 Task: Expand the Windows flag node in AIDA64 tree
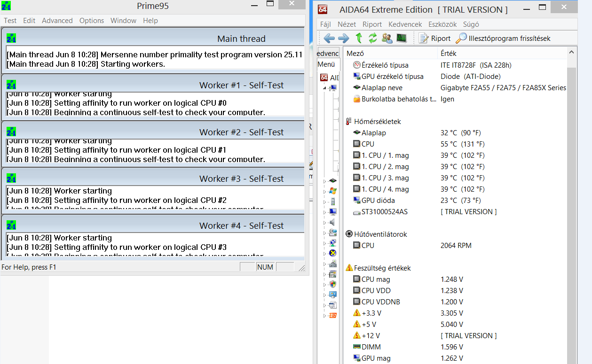(x=324, y=191)
